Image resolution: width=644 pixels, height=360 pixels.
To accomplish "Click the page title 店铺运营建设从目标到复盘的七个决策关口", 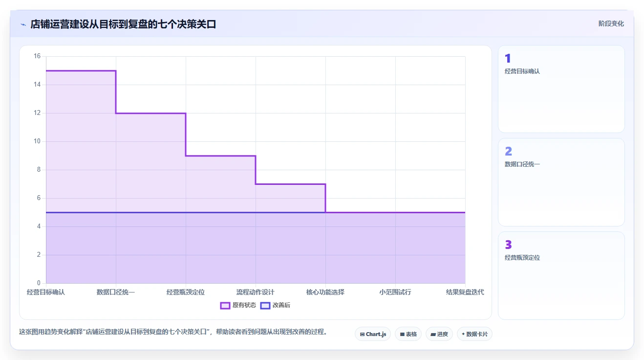I will 123,24.
